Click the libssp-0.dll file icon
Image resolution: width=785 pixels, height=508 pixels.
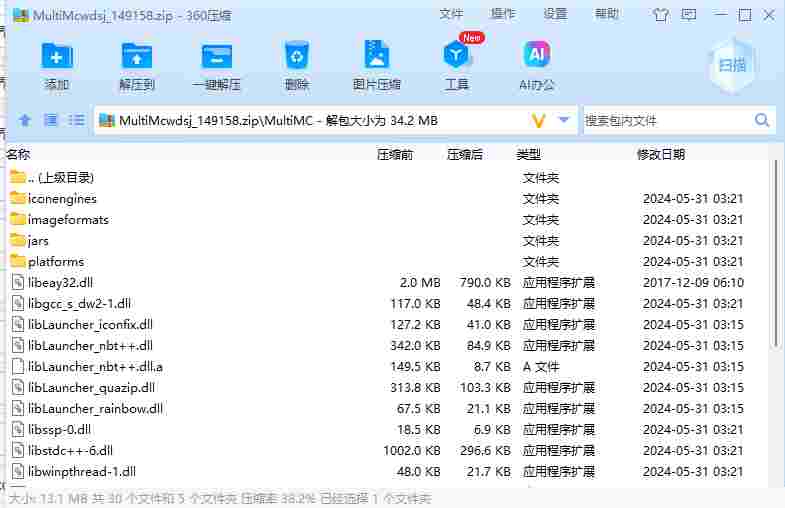pos(18,429)
